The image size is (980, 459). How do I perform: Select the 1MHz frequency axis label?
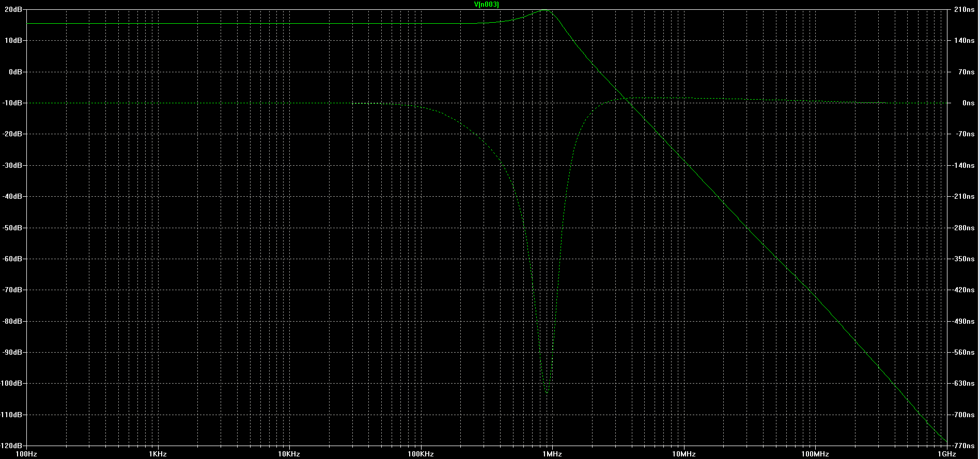[x=552, y=454]
